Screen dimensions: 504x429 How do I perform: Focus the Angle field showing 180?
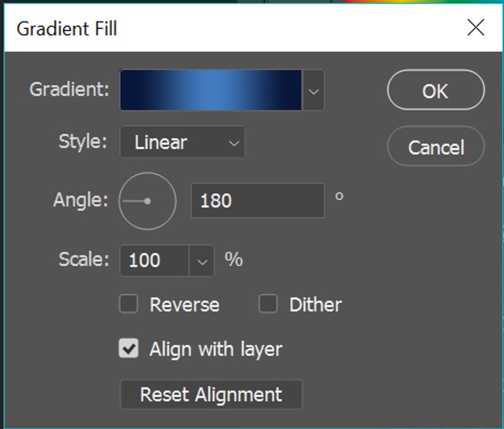point(257,201)
